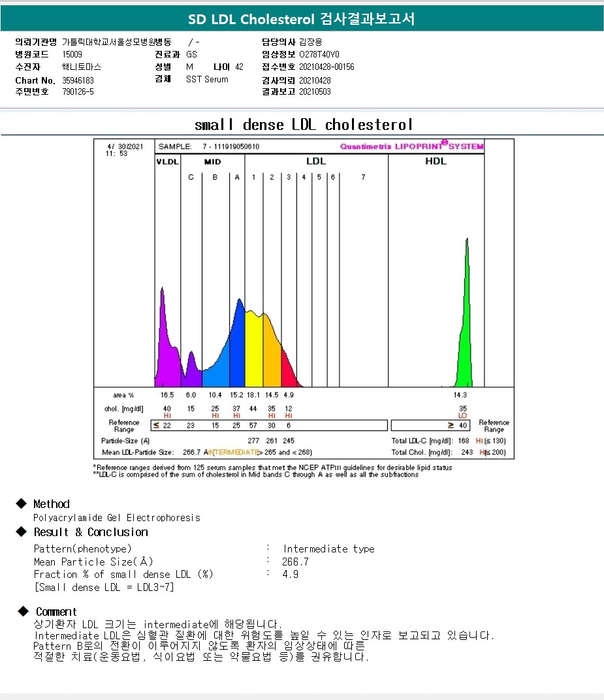Image resolution: width=604 pixels, height=700 pixels.
Task: Select attending doctor name '김장용'
Action: click(310, 42)
